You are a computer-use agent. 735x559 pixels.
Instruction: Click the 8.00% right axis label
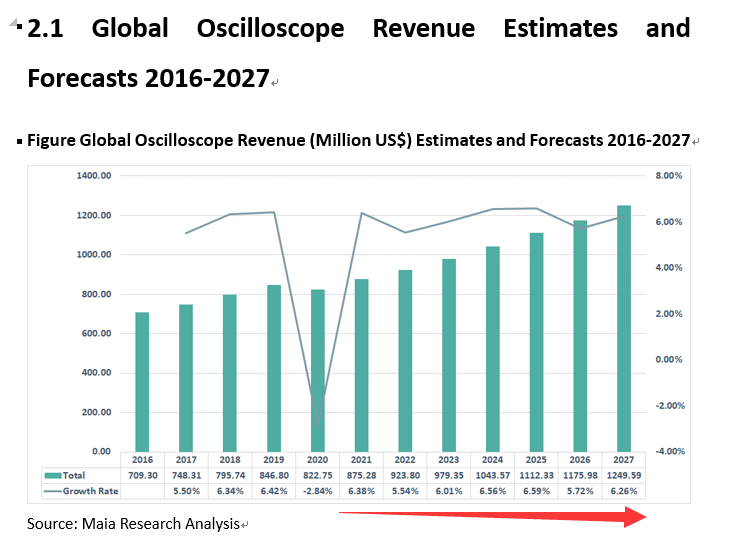coord(669,176)
